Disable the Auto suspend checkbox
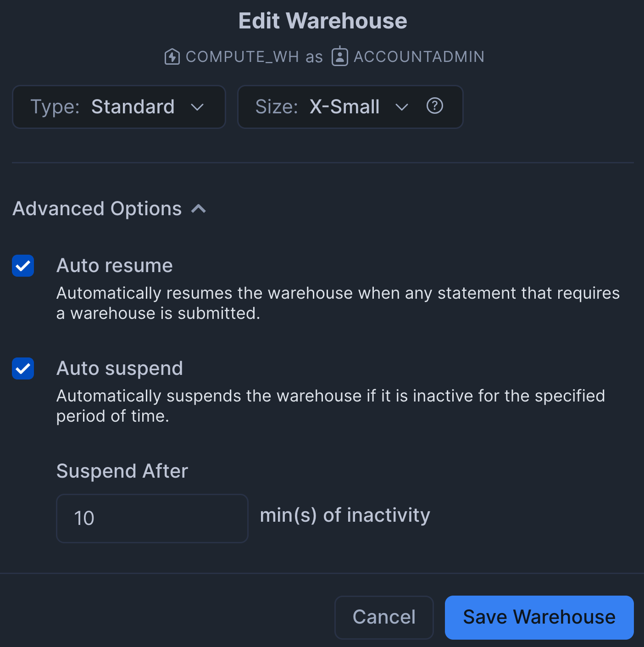 coord(23,368)
